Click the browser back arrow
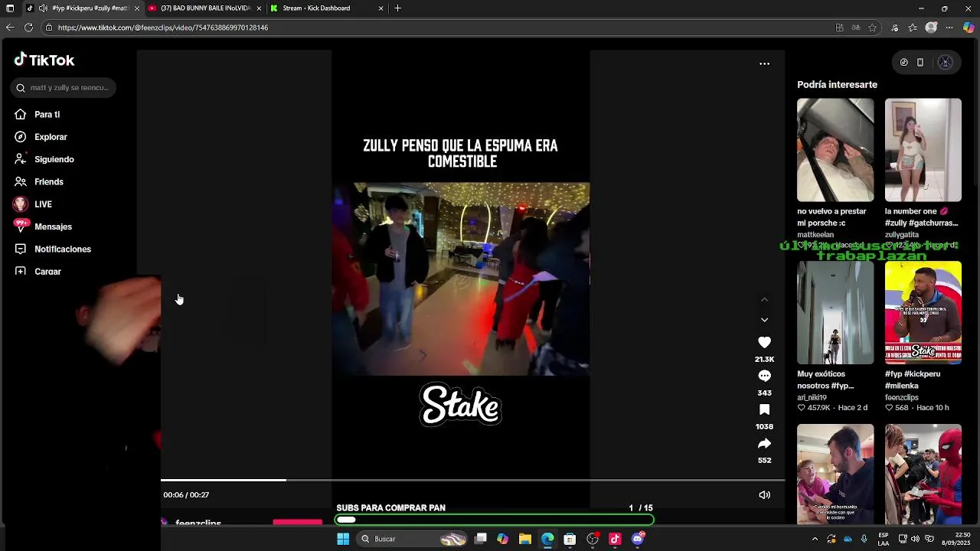Viewport: 980px width, 551px height. point(10,28)
